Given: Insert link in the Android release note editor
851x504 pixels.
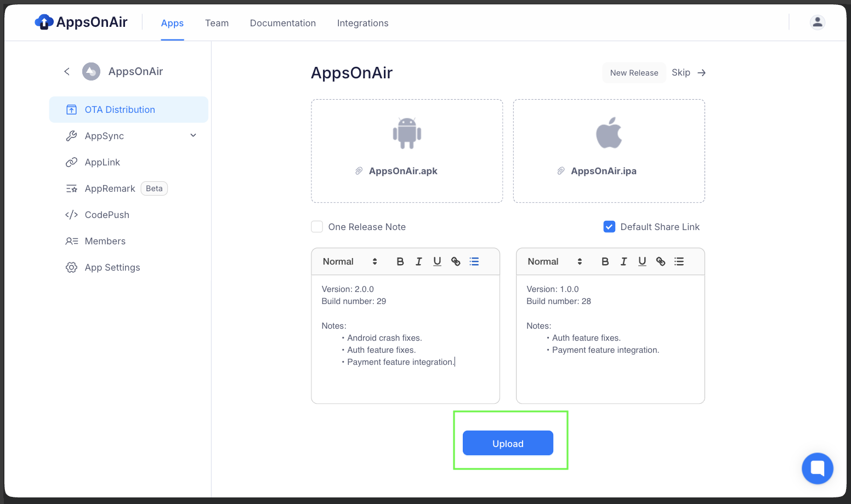Looking at the screenshot, I should (x=456, y=261).
